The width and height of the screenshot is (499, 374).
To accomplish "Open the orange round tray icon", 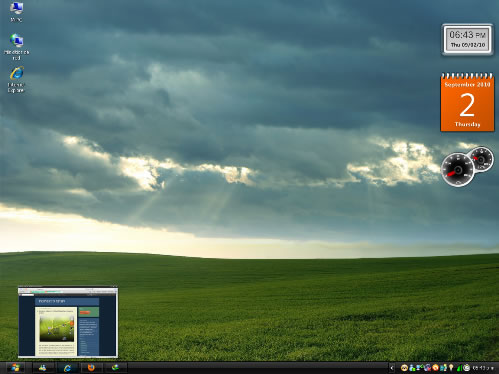I will coord(436,368).
